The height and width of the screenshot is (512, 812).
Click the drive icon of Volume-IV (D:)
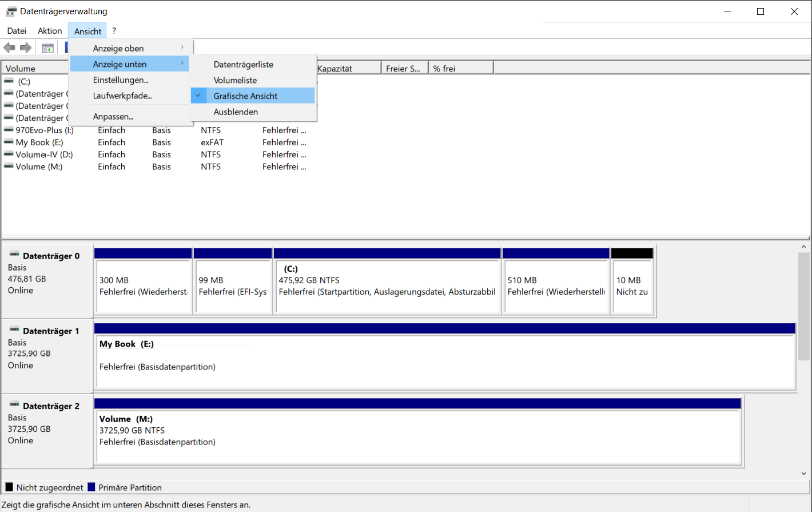9,154
